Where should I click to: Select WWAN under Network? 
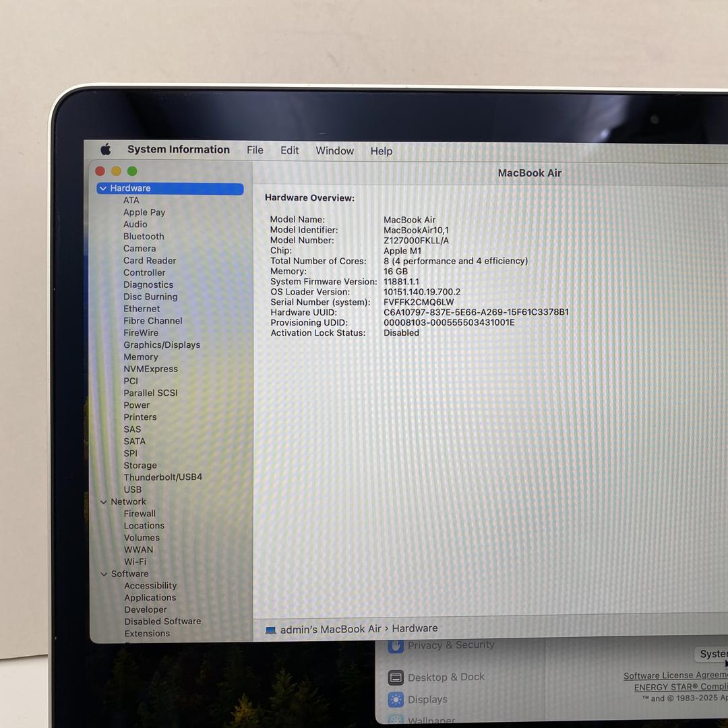(138, 550)
